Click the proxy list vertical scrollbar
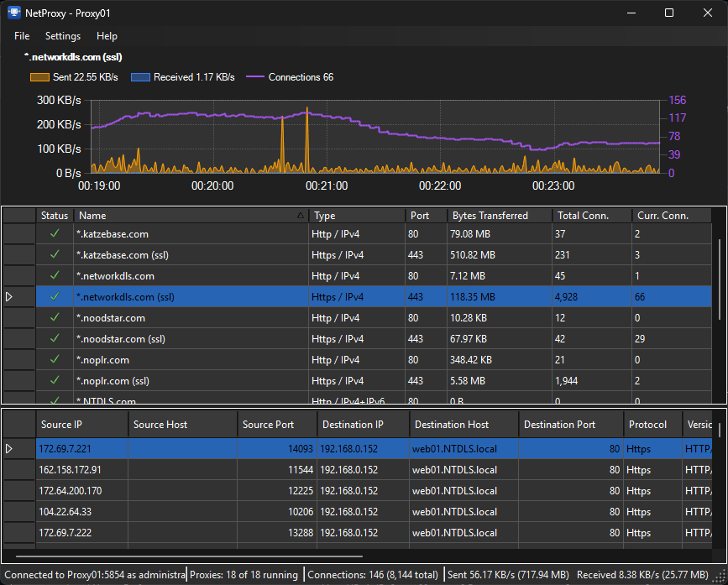 pyautogui.click(x=720, y=279)
